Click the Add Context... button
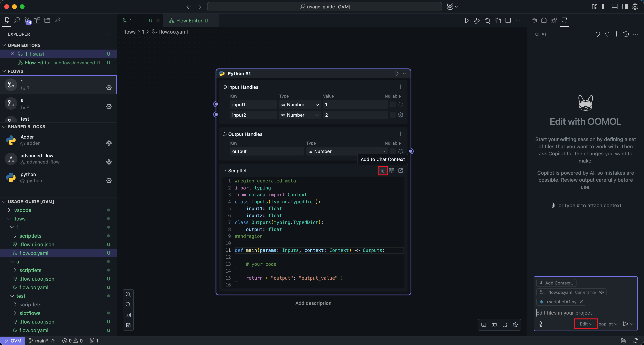Screen dimensions: 644x345 (x=556, y=283)
